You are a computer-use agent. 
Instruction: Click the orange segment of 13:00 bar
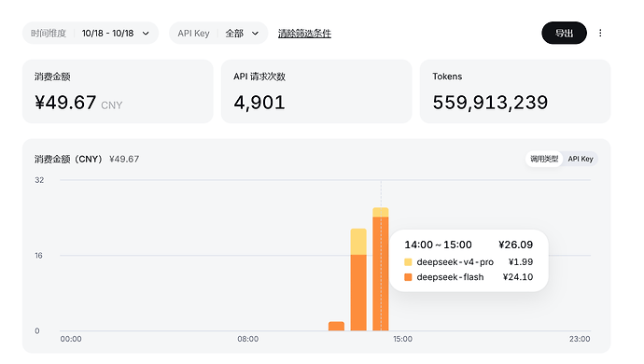(358, 292)
